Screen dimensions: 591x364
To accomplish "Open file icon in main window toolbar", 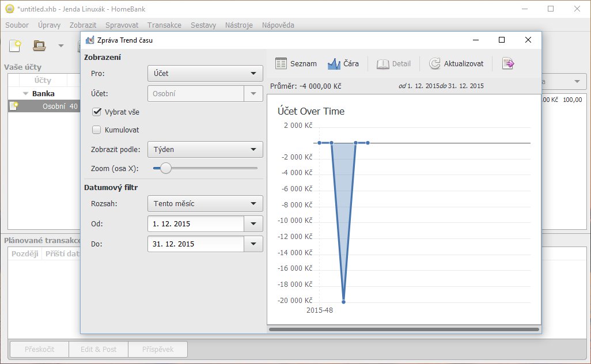I will coord(39,46).
